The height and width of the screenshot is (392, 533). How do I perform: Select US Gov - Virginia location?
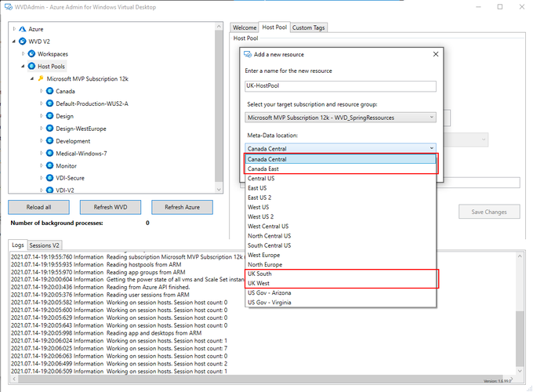point(341,303)
